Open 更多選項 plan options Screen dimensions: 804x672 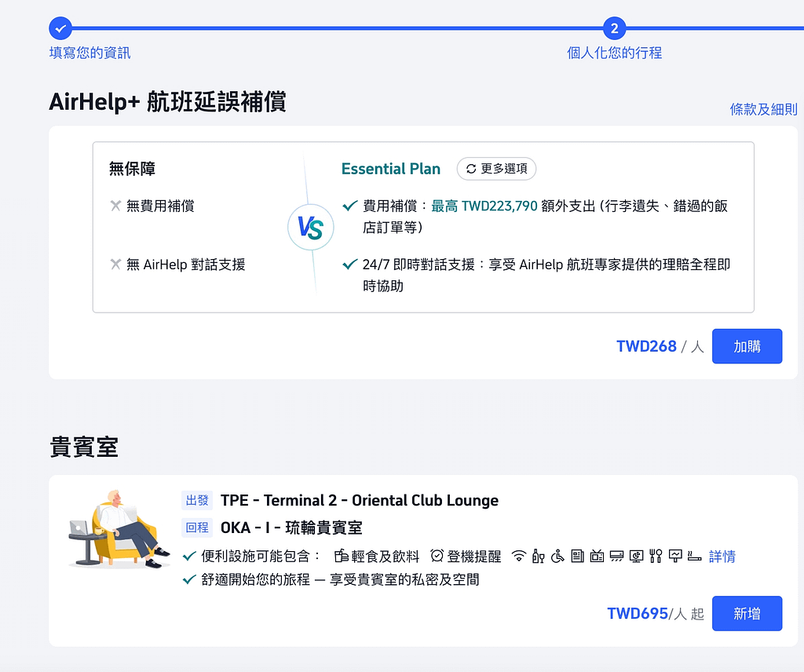(496, 169)
